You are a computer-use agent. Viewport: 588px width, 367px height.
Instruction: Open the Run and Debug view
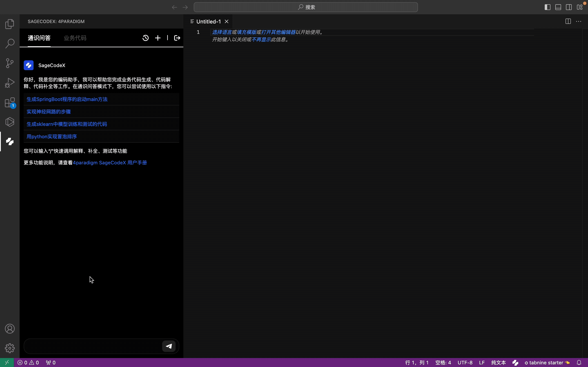(x=10, y=83)
